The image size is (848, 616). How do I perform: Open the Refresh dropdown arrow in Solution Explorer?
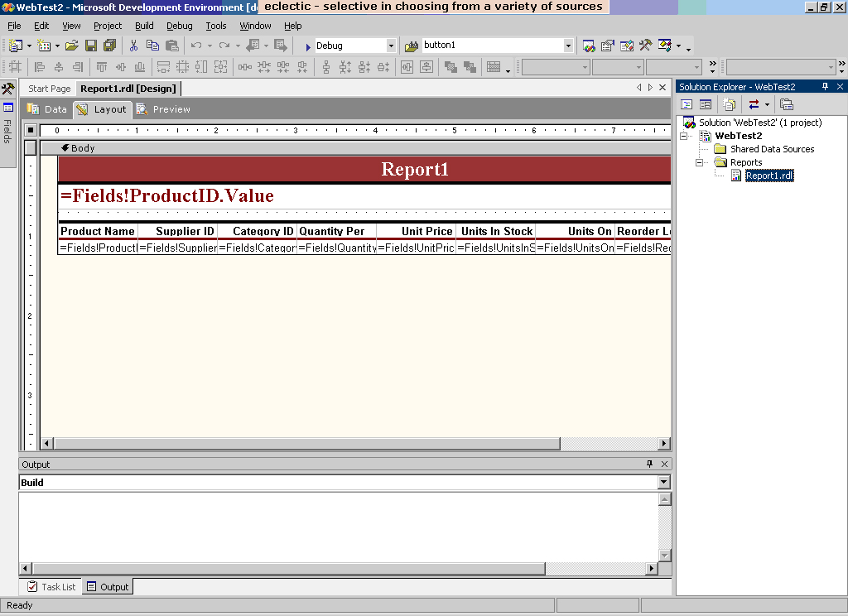point(767,104)
